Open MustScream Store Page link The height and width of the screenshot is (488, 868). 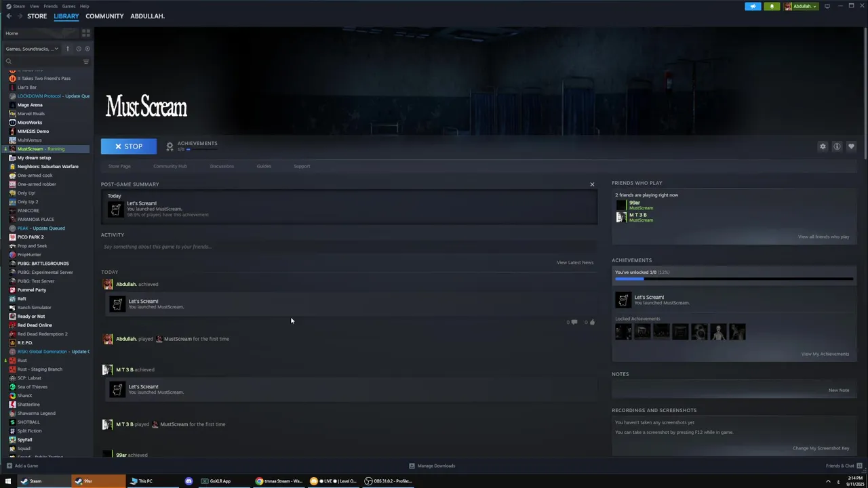tap(119, 166)
